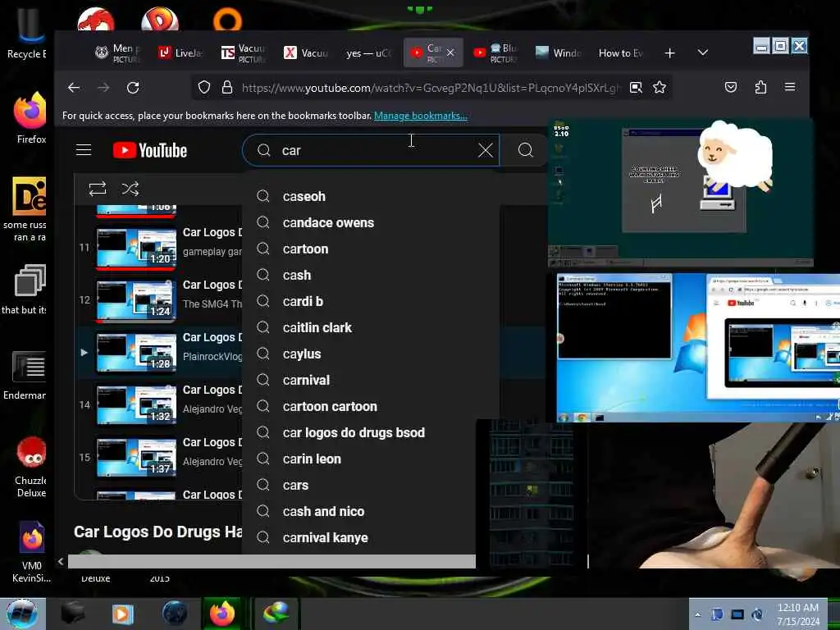Select the exact suggestion cars
This screenshot has width=840, height=630.
[360, 486]
